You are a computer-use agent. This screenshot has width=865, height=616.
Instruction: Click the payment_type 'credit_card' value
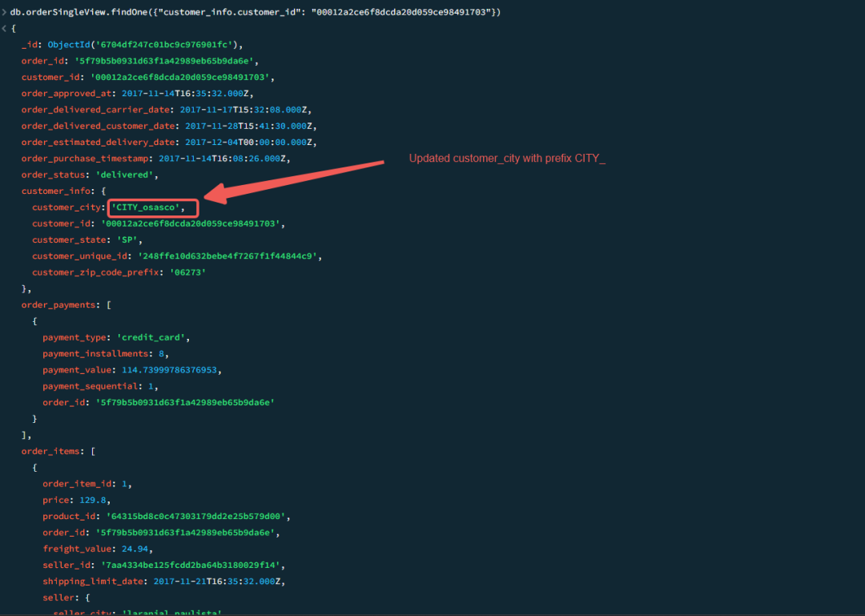point(153,337)
